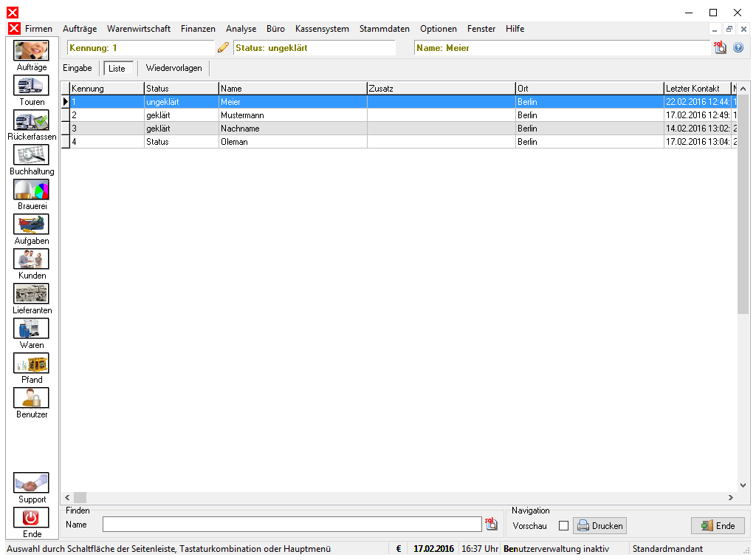Open the Optionen menu
The width and height of the screenshot is (756, 560).
tap(439, 29)
